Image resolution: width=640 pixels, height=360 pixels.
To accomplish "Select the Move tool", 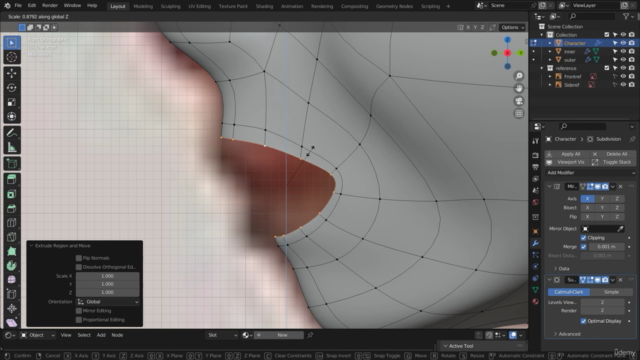I will 11,73.
